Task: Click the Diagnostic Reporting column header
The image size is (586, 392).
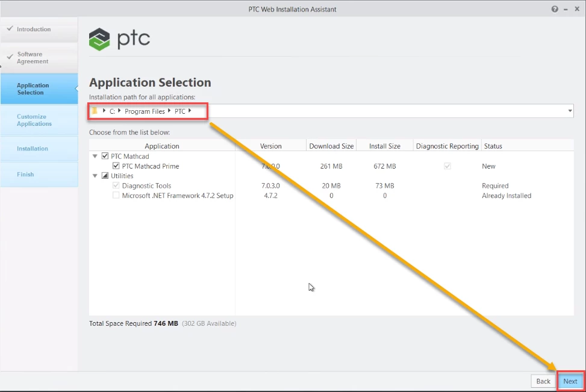Action: pyautogui.click(x=447, y=146)
